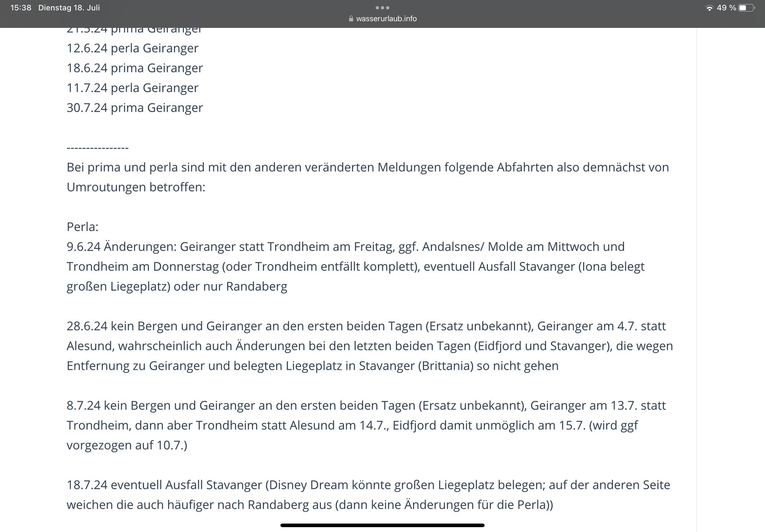Click the 15:38 clock in status bar
The width and height of the screenshot is (765, 532).
coord(21,8)
